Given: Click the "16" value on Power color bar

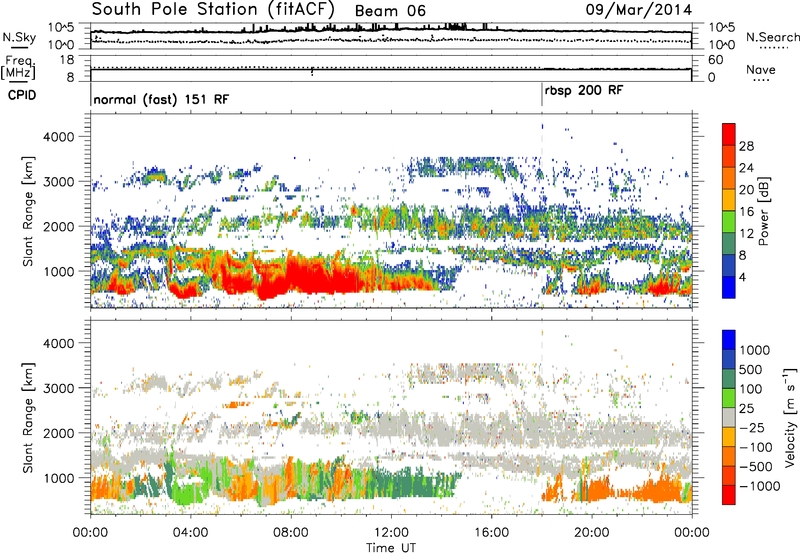Looking at the screenshot, I should click(x=746, y=212).
